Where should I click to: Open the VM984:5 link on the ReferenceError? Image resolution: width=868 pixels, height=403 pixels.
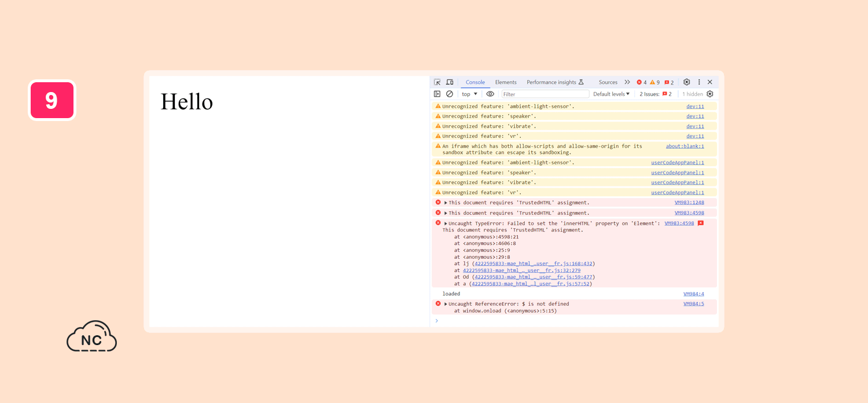(x=694, y=304)
